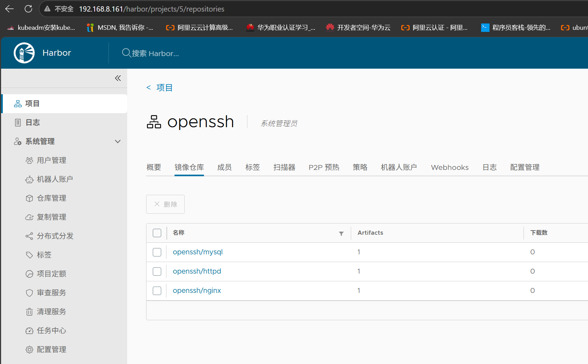Collapse the sidebar with double-chevron icon
The width and height of the screenshot is (588, 364).
(118, 78)
